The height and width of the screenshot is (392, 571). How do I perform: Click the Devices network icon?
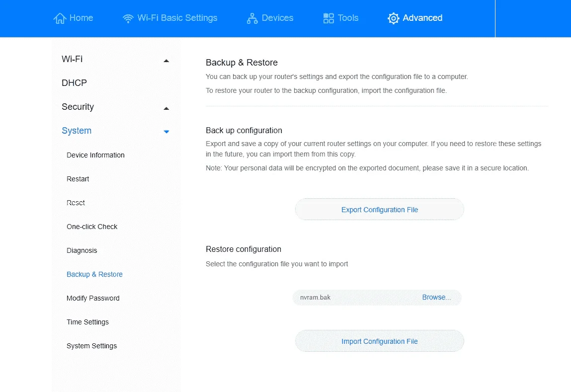point(252,18)
